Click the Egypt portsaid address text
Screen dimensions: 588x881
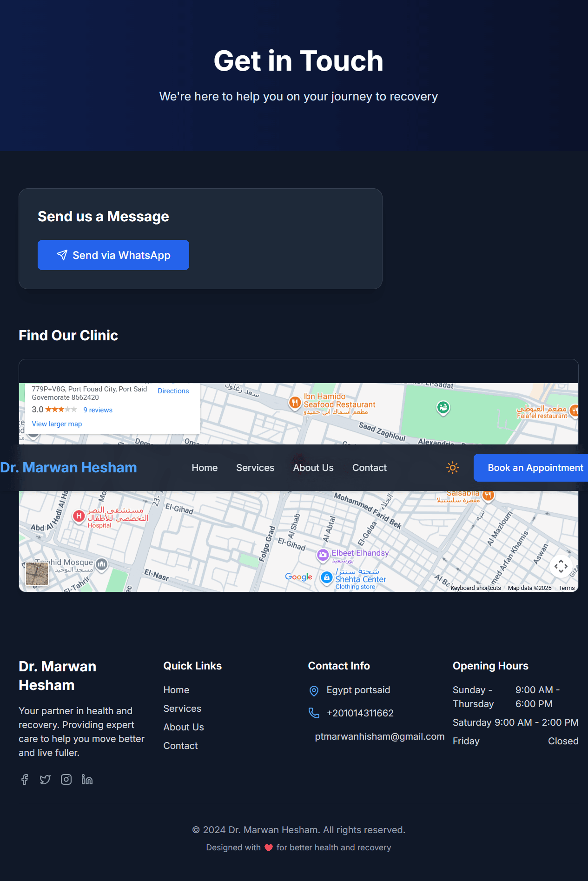[x=358, y=690]
